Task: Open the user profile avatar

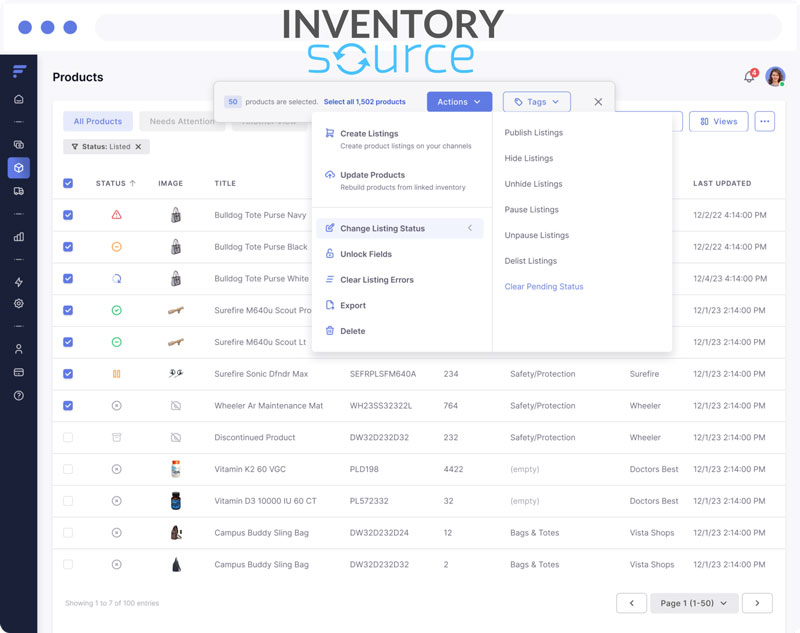Action: tap(775, 77)
